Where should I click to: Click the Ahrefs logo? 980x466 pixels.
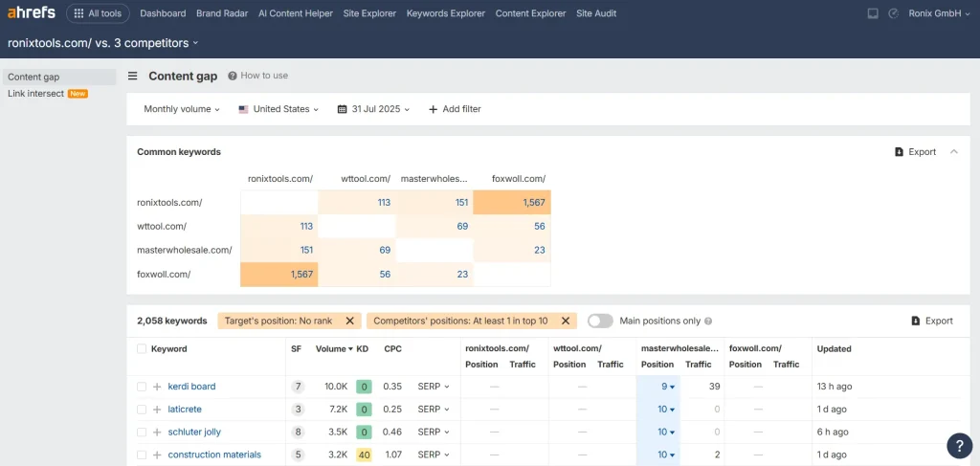(x=32, y=12)
